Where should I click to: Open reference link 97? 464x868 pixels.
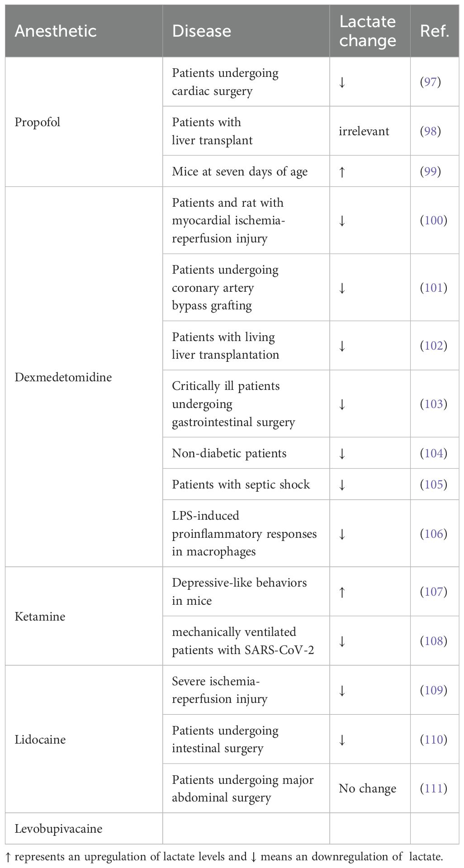430,82
